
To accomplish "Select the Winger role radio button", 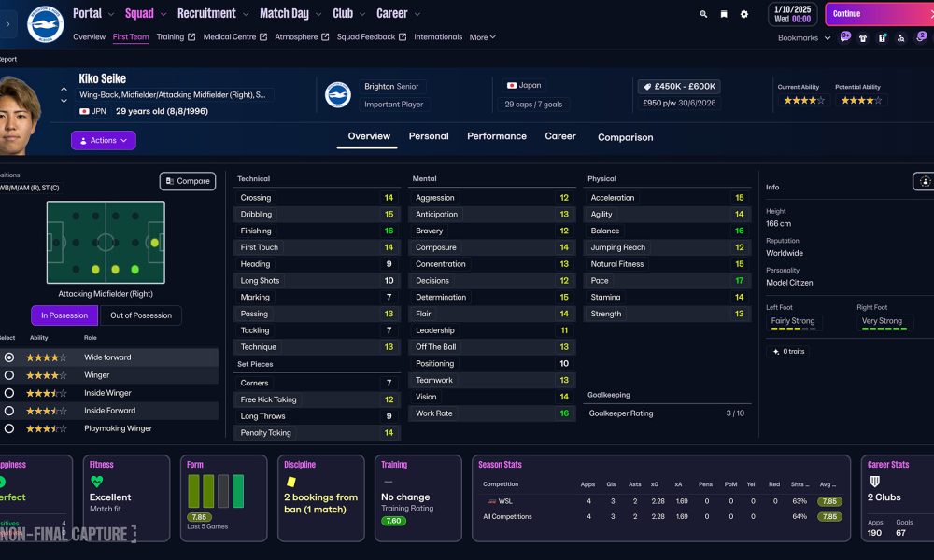I will tap(9, 375).
